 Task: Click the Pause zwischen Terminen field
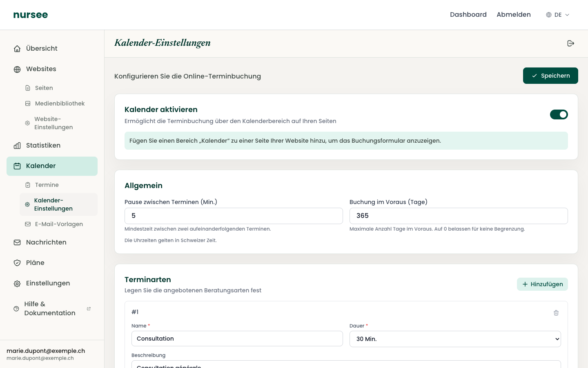point(234,216)
